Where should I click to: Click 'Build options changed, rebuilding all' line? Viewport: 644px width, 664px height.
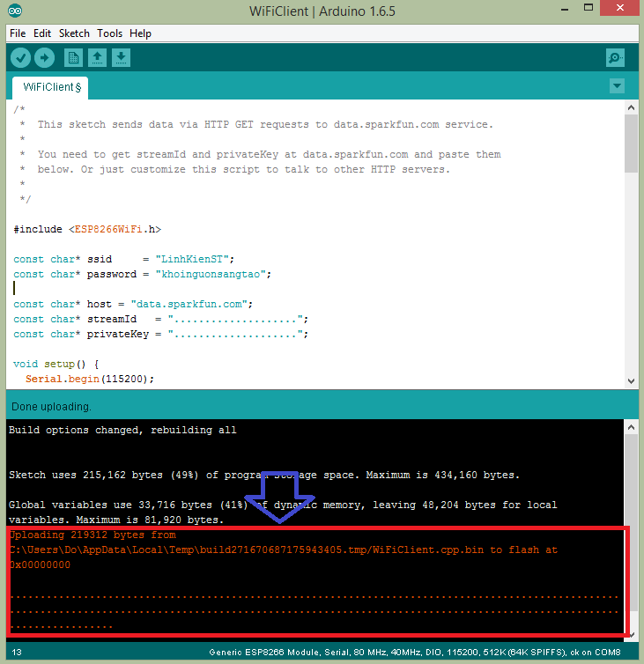pos(122,431)
